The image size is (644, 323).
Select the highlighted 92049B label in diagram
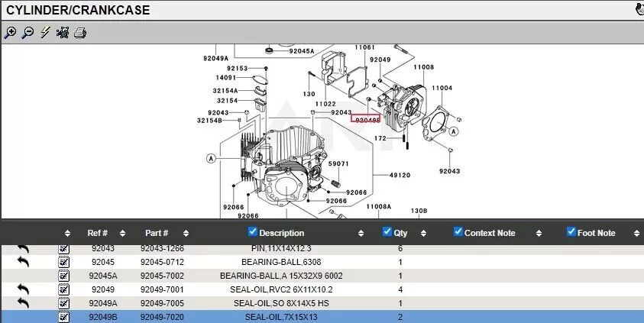[366, 119]
